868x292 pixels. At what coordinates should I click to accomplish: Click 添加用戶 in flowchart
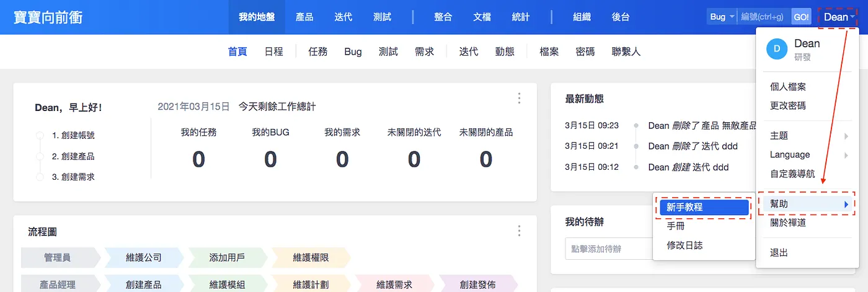point(228,257)
